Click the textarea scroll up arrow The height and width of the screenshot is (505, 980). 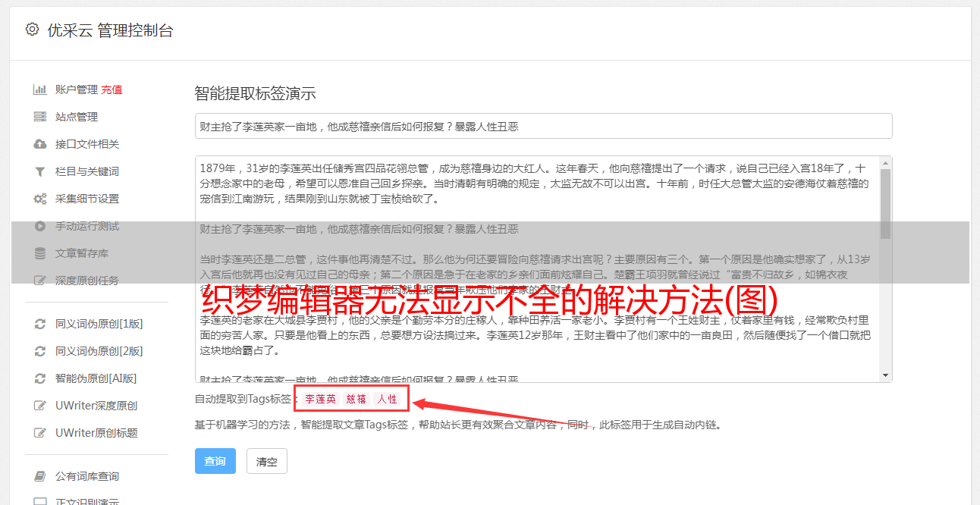point(885,162)
